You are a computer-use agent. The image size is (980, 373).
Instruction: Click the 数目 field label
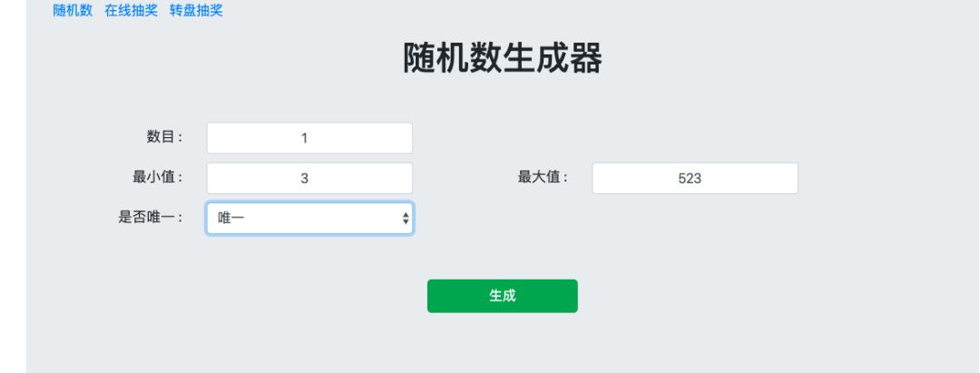click(x=165, y=137)
